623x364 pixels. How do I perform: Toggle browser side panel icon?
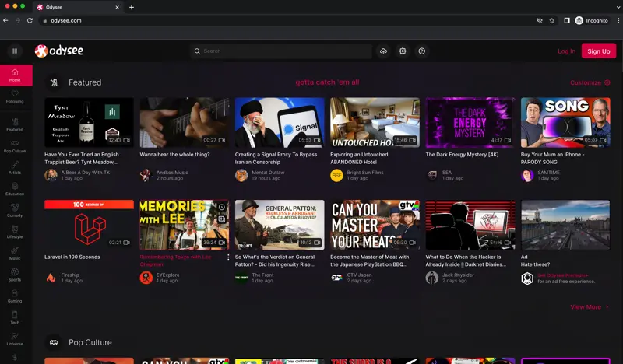(567, 21)
